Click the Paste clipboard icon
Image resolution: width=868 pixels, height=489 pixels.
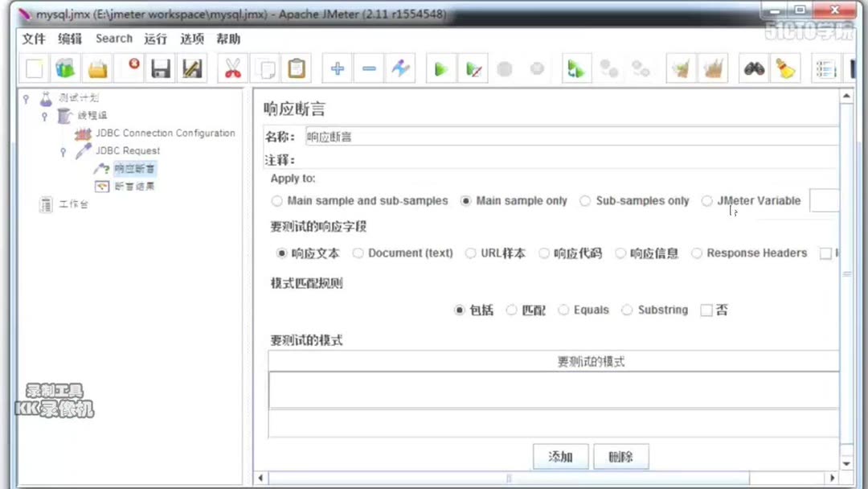click(297, 68)
